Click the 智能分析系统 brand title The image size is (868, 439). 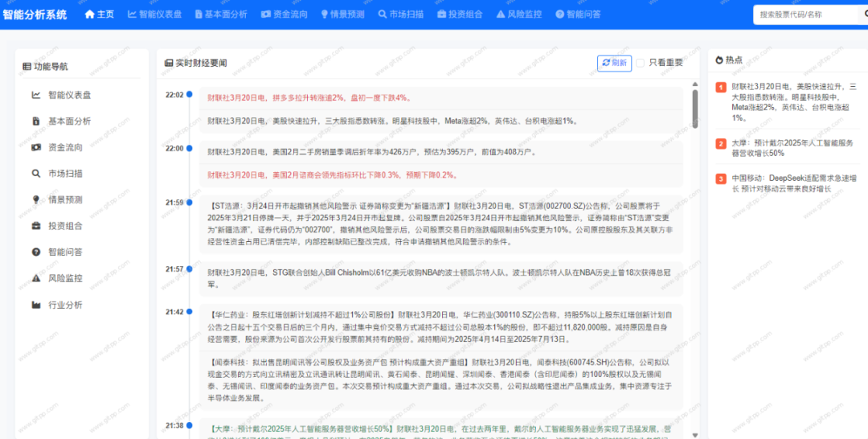point(35,14)
